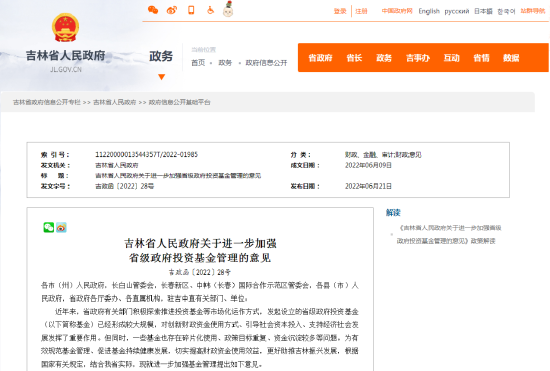
Task: Click the 成文日期 value 2022年06月09日
Action: (368, 165)
